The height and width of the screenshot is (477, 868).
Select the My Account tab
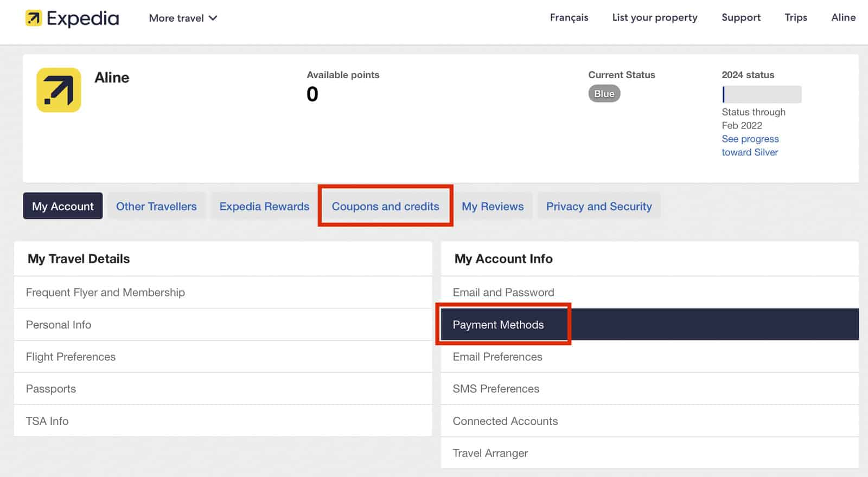63,207
